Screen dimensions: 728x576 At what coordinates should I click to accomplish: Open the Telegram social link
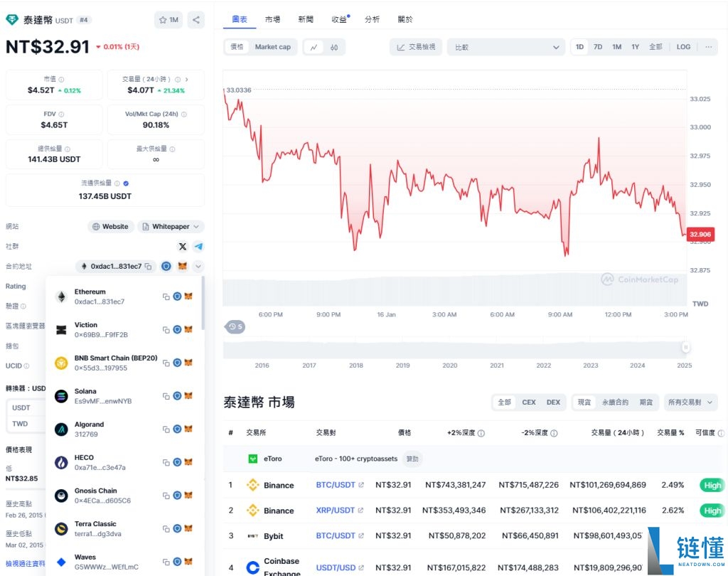pyautogui.click(x=199, y=246)
